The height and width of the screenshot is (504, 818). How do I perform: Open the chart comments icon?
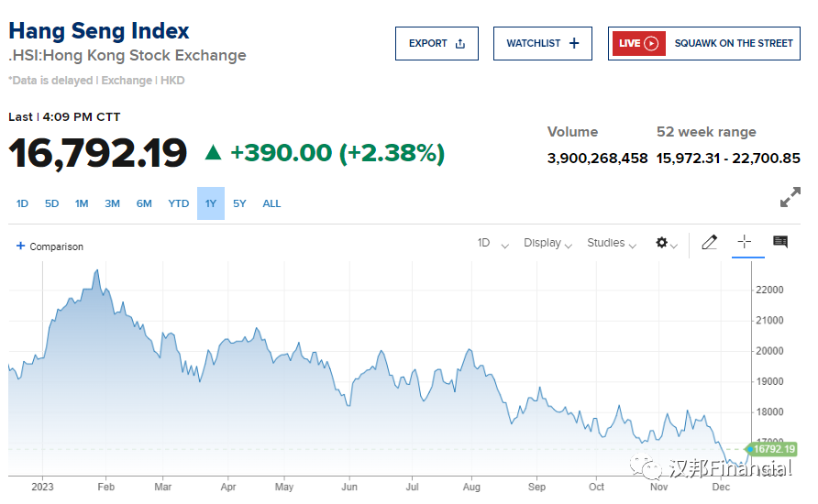[x=780, y=242]
